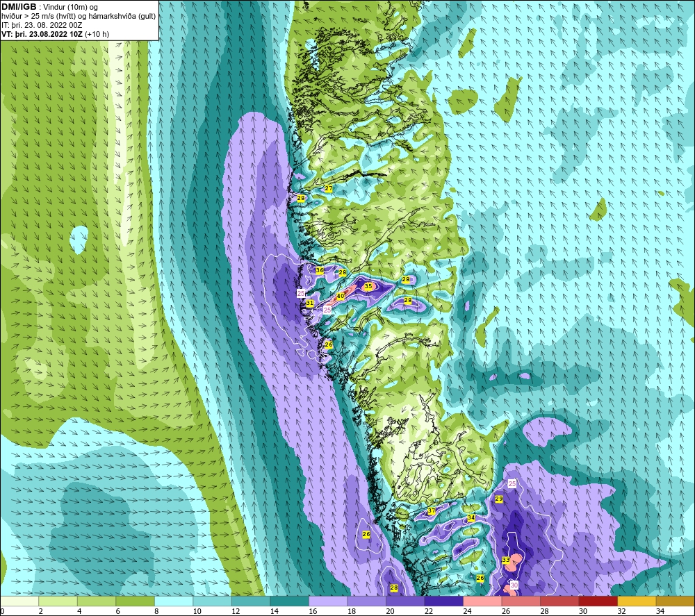Click the white contour label 30
The height and width of the screenshot is (616, 695).
point(514,585)
